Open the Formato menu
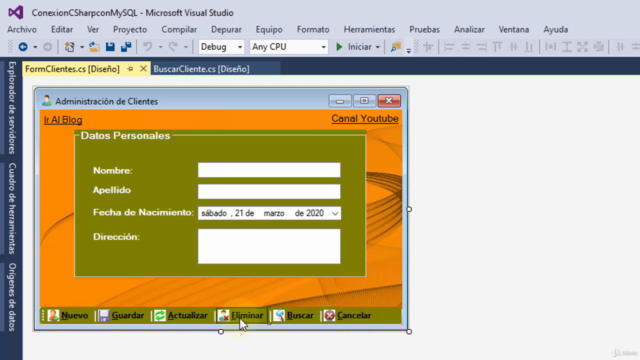Viewport: 640px width, 360px height. click(x=313, y=29)
